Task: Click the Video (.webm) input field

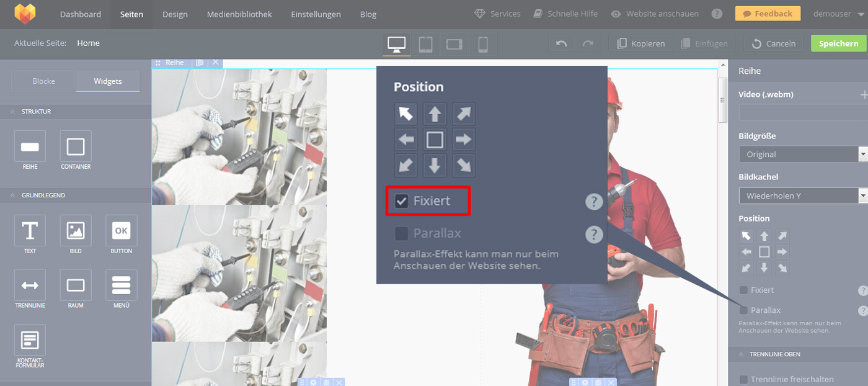Action: click(x=802, y=113)
